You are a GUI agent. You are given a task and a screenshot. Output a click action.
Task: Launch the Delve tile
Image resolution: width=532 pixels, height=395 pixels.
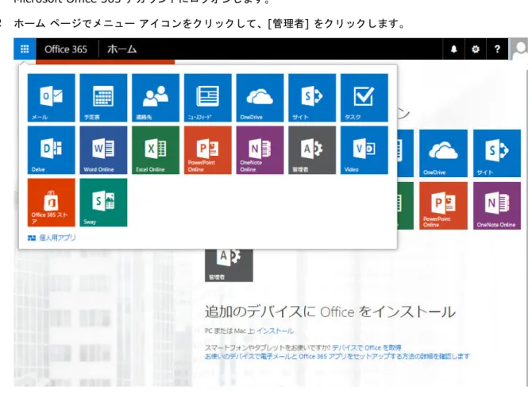[x=52, y=150]
